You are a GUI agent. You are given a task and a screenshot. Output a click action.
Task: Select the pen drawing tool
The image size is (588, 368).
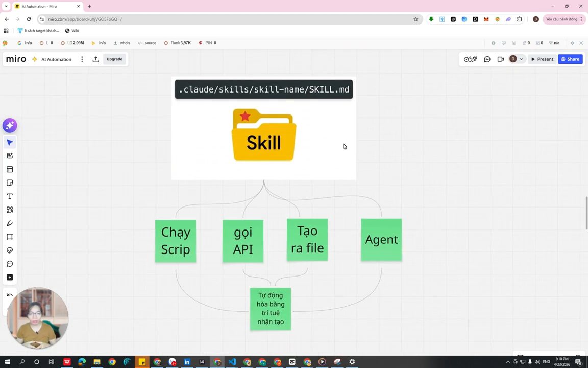tap(10, 223)
